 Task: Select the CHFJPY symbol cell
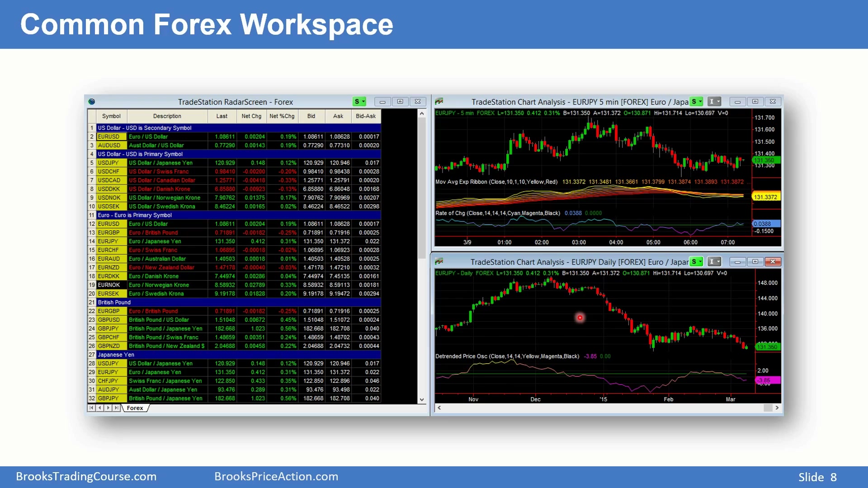[x=111, y=381]
